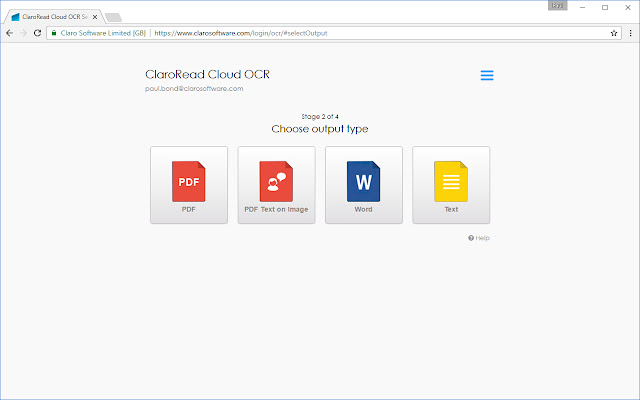Close the ClaroRead Cloud OCR tab
The width and height of the screenshot is (640, 400).
point(95,17)
